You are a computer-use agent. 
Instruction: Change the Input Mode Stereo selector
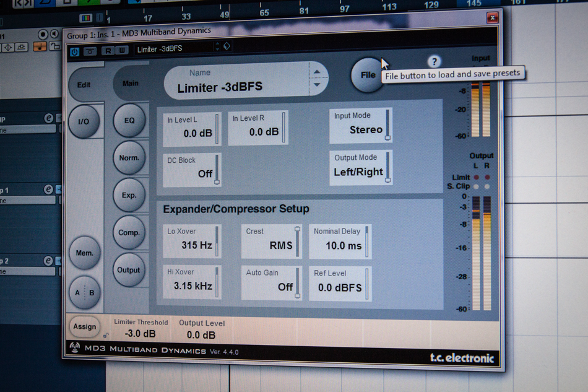point(360,126)
